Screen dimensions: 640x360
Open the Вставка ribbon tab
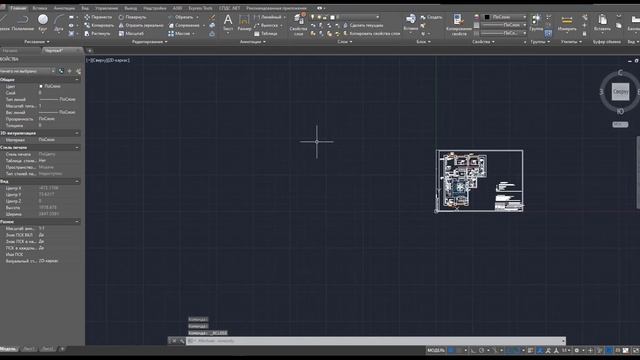pyautogui.click(x=40, y=8)
